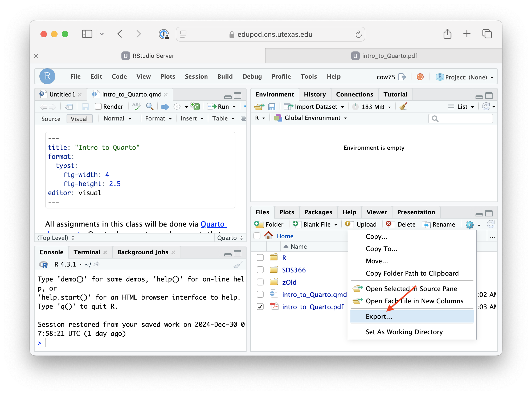Click the Upload file icon
The height and width of the screenshot is (395, 532).
(x=348, y=224)
